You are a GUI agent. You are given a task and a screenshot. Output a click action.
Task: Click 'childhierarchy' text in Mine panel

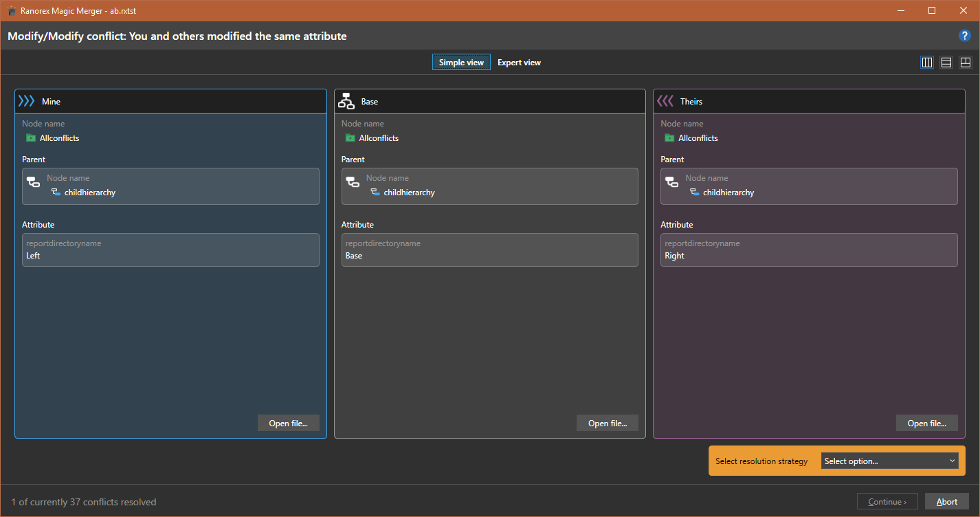90,192
